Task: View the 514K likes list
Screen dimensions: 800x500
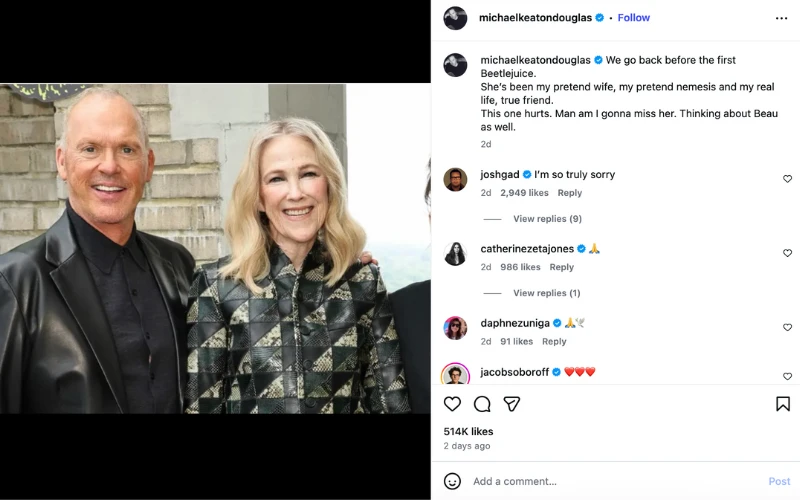Action: [468, 431]
